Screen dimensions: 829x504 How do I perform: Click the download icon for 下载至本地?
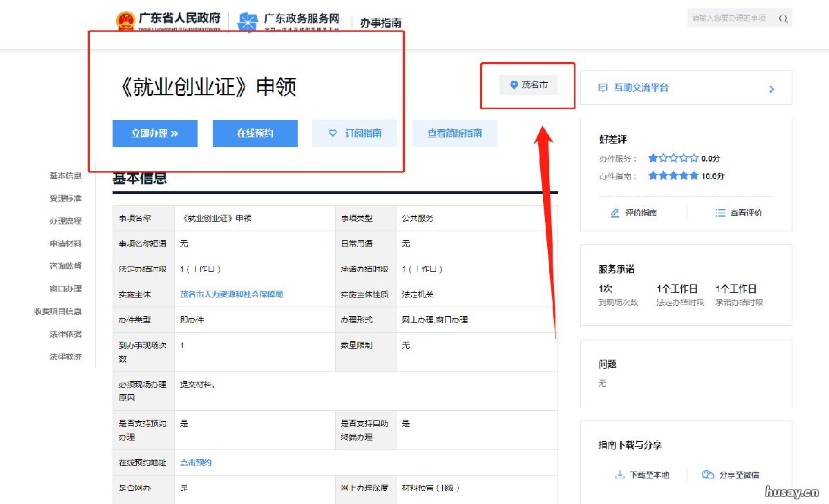[620, 475]
